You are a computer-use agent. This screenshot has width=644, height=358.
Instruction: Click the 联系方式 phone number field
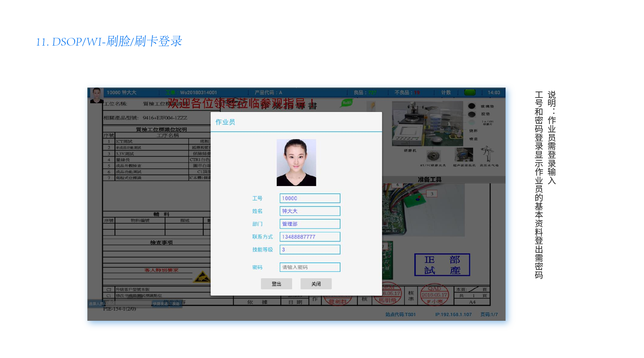(x=310, y=237)
